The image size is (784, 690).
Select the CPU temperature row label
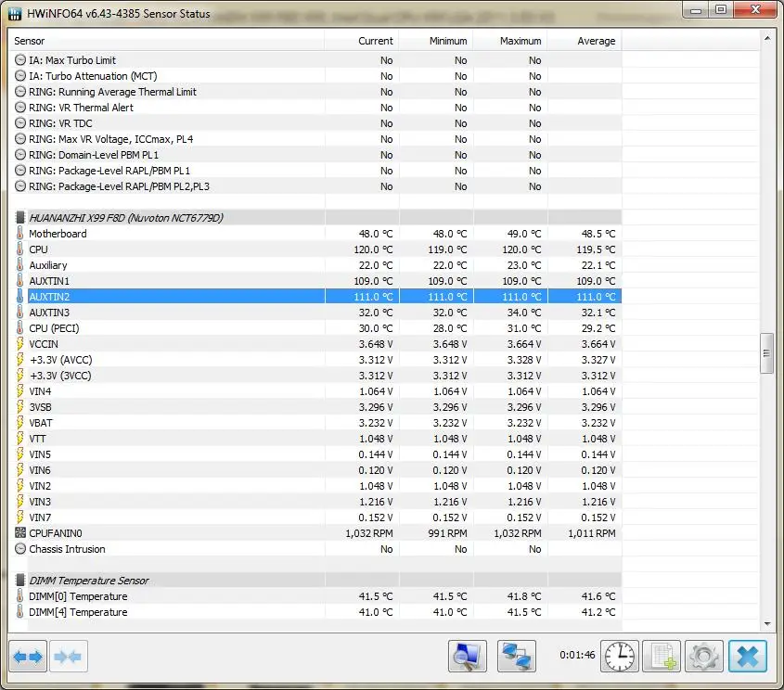(x=38, y=249)
